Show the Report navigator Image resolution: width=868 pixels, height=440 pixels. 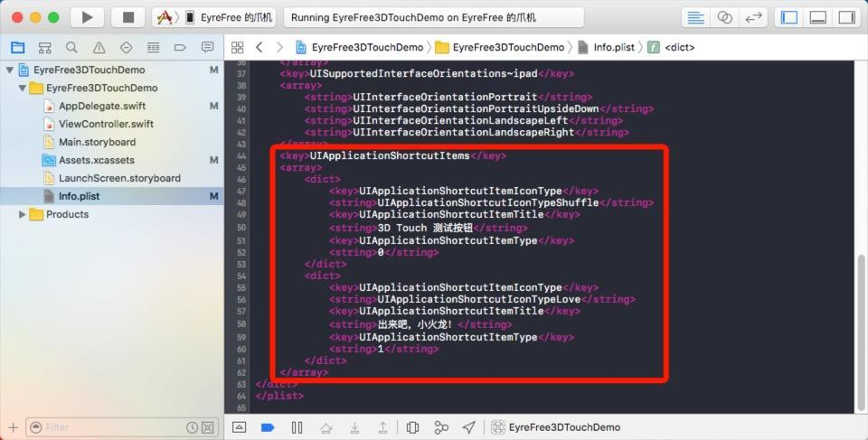(208, 48)
